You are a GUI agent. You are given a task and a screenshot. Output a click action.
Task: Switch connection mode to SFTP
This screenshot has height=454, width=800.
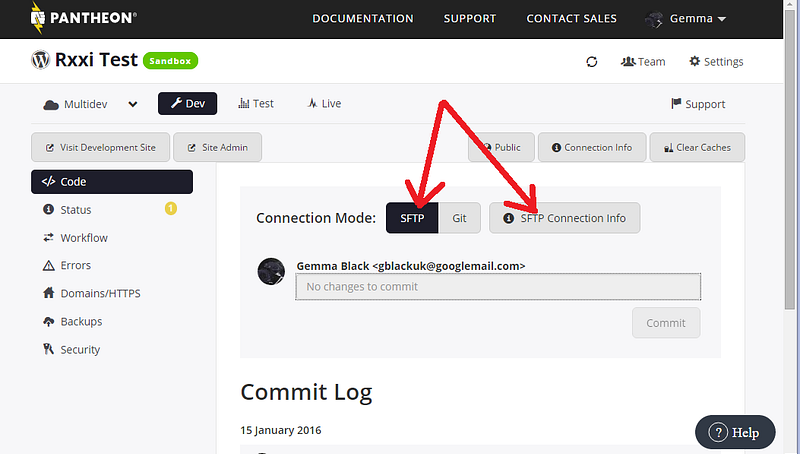pyautogui.click(x=412, y=218)
